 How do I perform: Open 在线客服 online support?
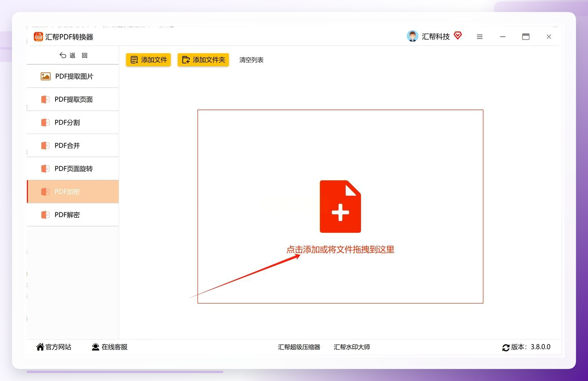click(x=110, y=347)
